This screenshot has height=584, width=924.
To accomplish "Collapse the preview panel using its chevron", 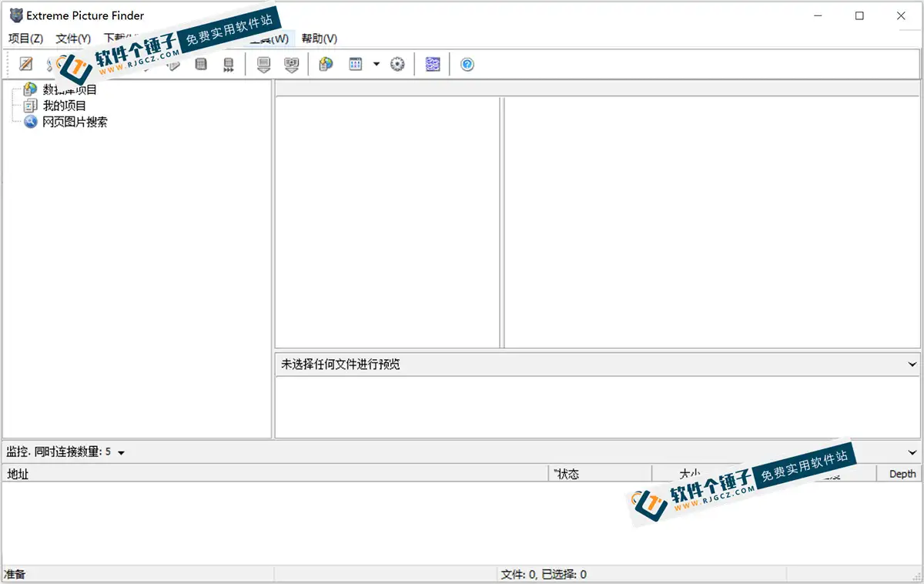I will click(912, 365).
